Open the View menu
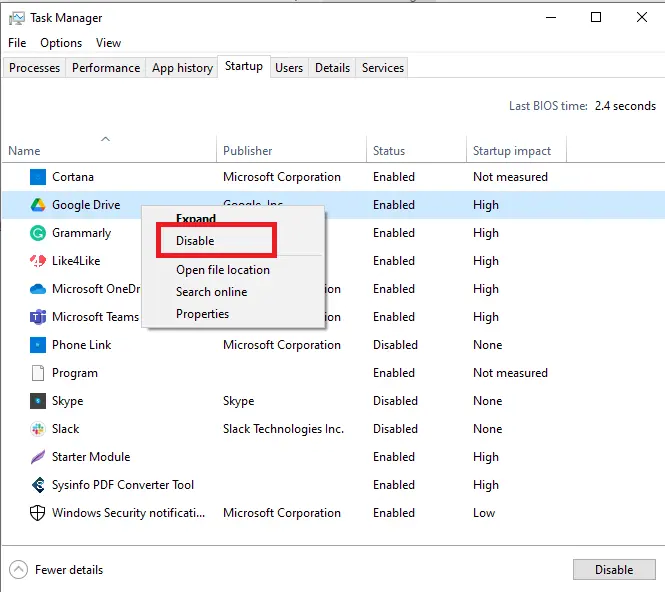665x592 pixels. 108,43
